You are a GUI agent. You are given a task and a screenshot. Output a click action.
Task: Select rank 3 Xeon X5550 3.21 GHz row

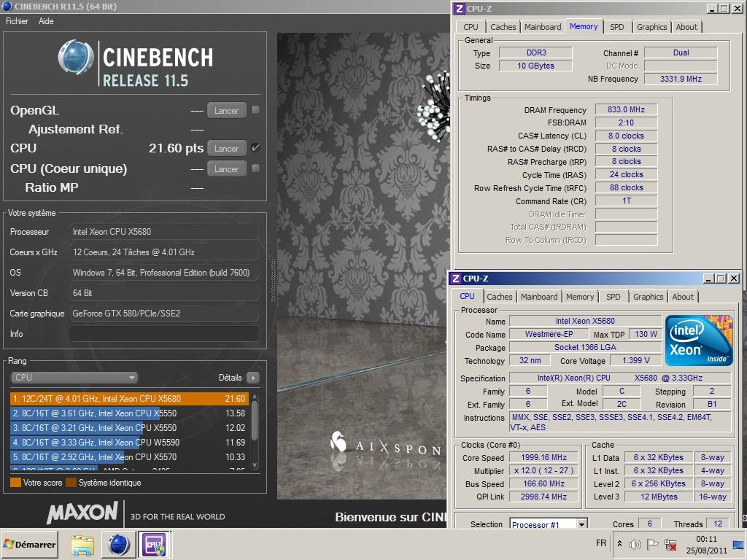(x=129, y=427)
